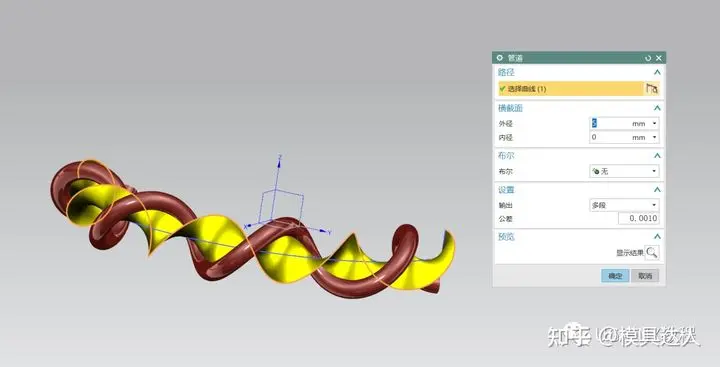Open the 输出 dropdown showing 多段

624,205
